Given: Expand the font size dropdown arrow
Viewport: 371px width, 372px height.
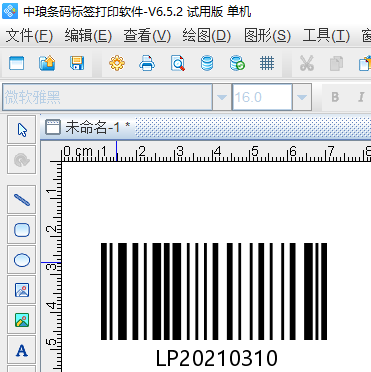Looking at the screenshot, I should coord(302,97).
